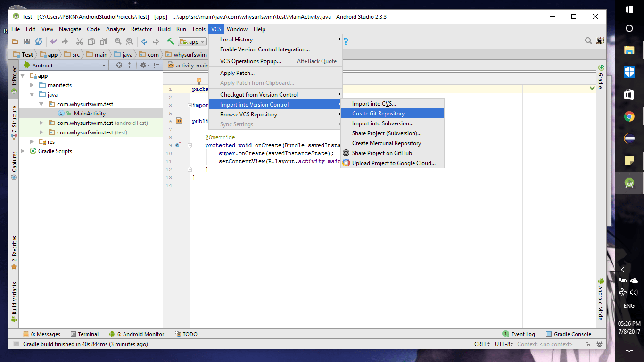644x362 pixels.
Task: Open the Build menu
Action: (164, 29)
